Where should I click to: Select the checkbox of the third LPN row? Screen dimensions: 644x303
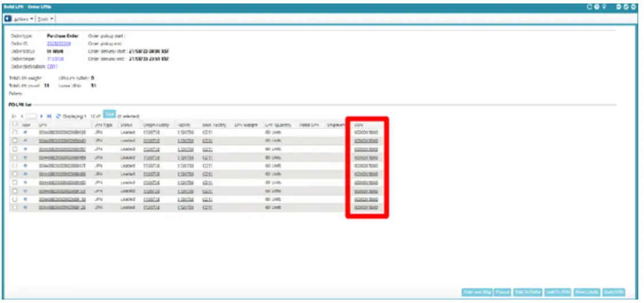coord(15,149)
